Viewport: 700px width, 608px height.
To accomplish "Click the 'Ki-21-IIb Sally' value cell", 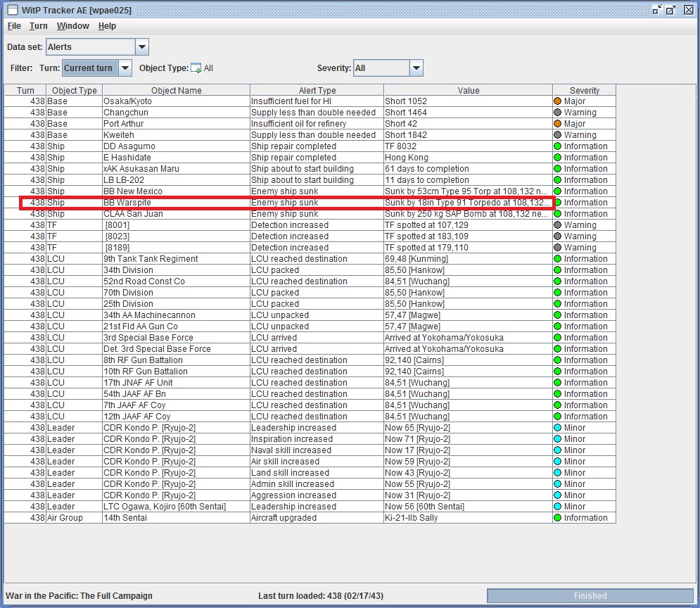I will pyautogui.click(x=468, y=518).
